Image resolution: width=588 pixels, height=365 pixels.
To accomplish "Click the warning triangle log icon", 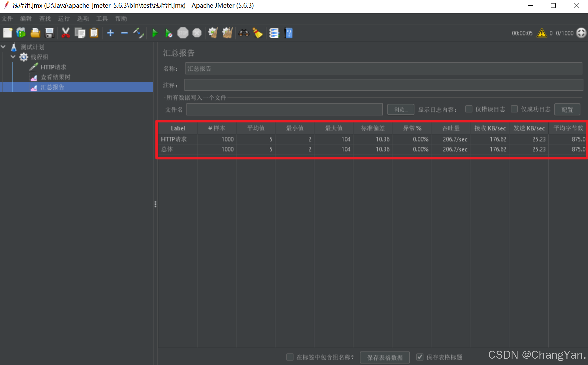I will [x=542, y=33].
